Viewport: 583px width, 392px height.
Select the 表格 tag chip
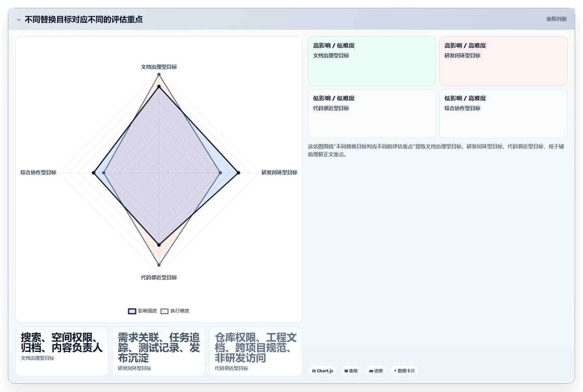[x=351, y=371]
